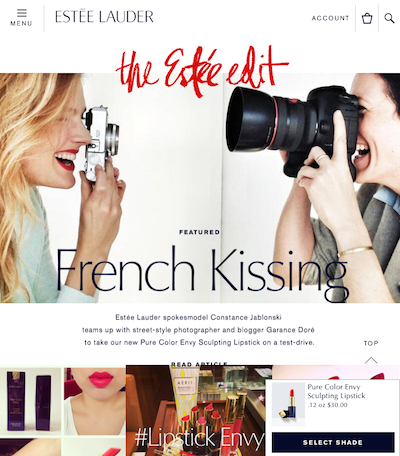
Task: Open the Read Article link
Action: pos(199,364)
